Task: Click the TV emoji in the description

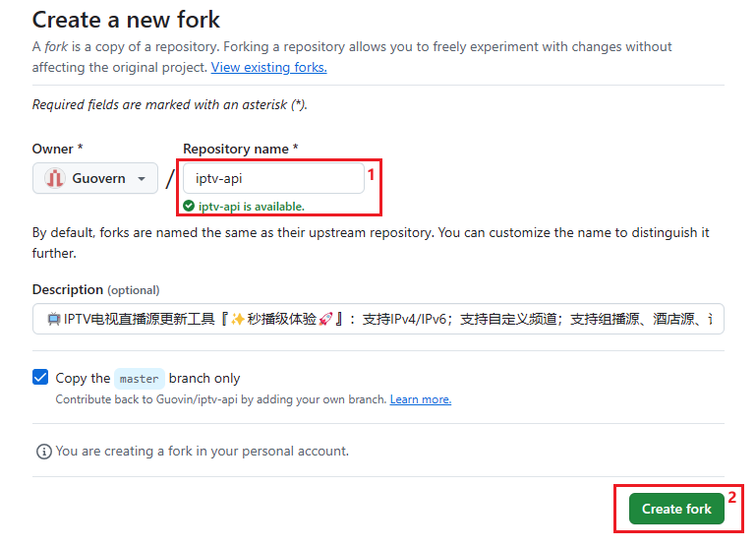Action: pyautogui.click(x=53, y=319)
